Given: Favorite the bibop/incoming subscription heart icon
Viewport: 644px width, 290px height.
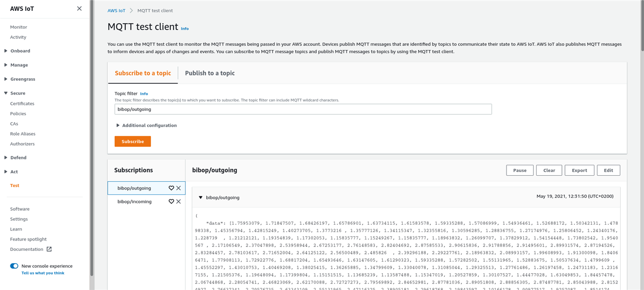Looking at the screenshot, I should 171,201.
